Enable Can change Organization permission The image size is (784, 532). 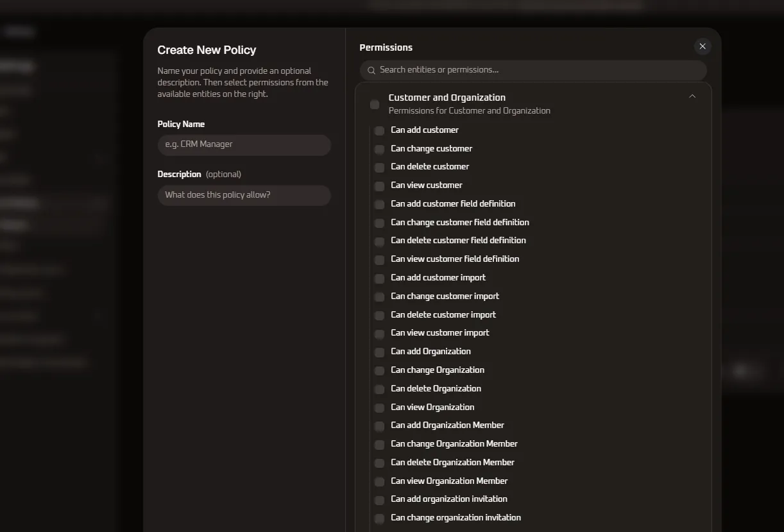379,370
